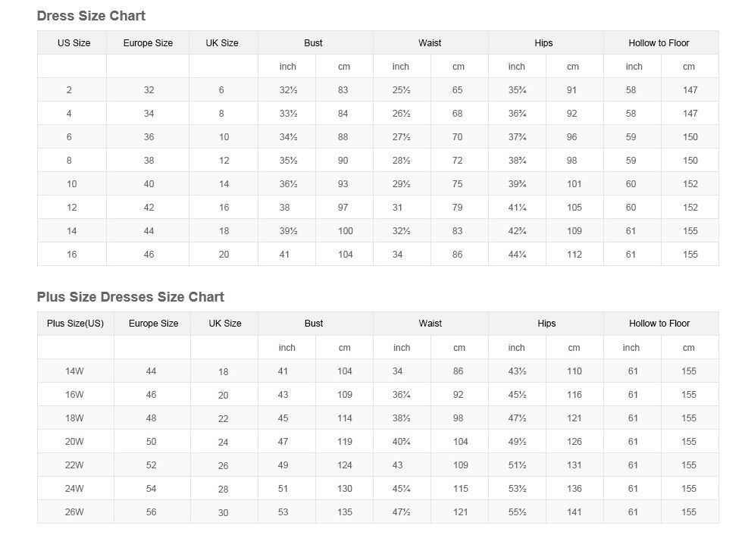Click the 135 bust cm value

[344, 512]
